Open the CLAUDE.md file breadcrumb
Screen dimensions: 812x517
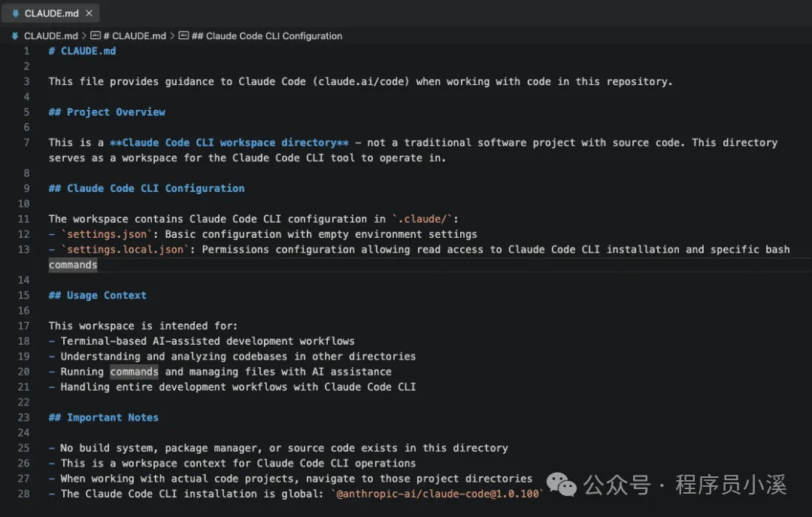point(51,36)
